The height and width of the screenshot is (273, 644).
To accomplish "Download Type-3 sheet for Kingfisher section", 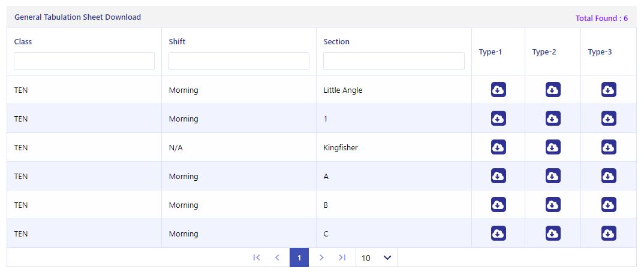I will tap(609, 147).
